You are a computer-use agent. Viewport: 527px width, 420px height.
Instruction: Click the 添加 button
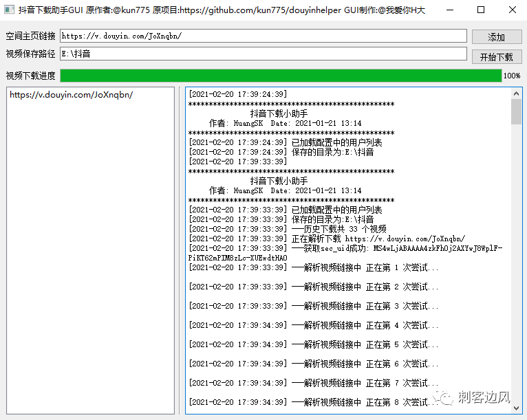pos(497,37)
